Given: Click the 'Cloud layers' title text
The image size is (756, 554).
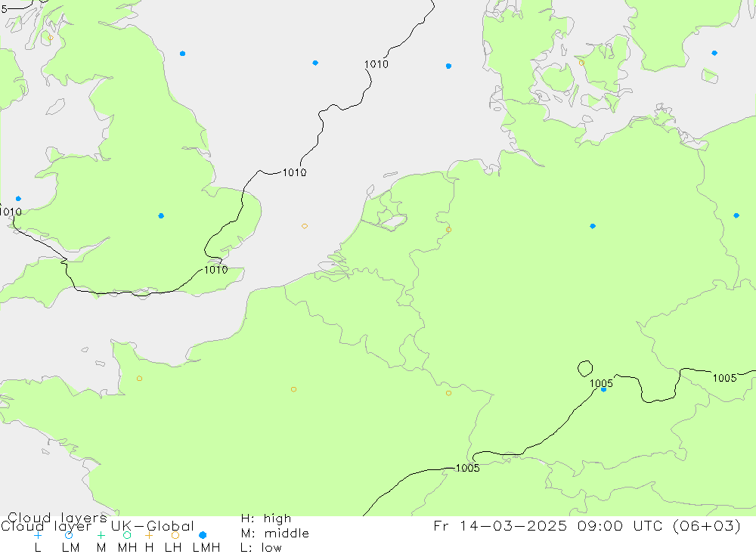Looking at the screenshot, I should pyautogui.click(x=57, y=518).
